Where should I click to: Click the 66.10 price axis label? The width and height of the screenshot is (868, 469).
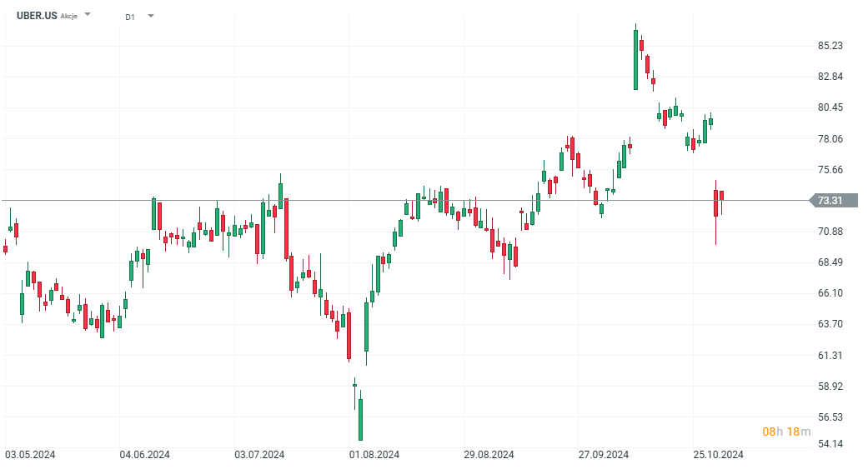point(830,293)
